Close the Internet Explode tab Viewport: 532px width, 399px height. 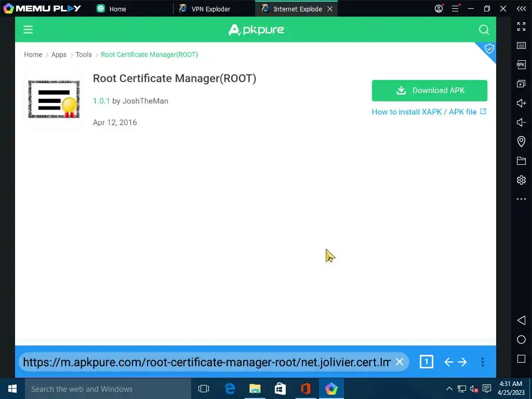330,9
